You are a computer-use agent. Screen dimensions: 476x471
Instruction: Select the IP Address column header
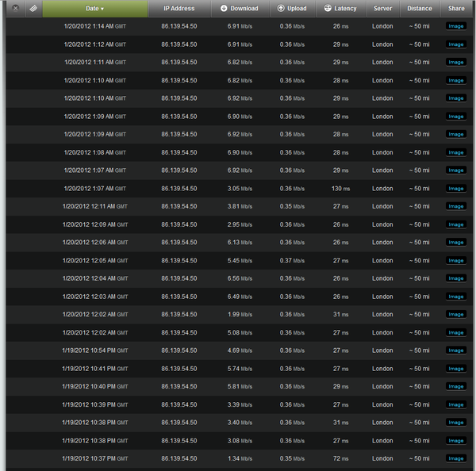tap(179, 9)
